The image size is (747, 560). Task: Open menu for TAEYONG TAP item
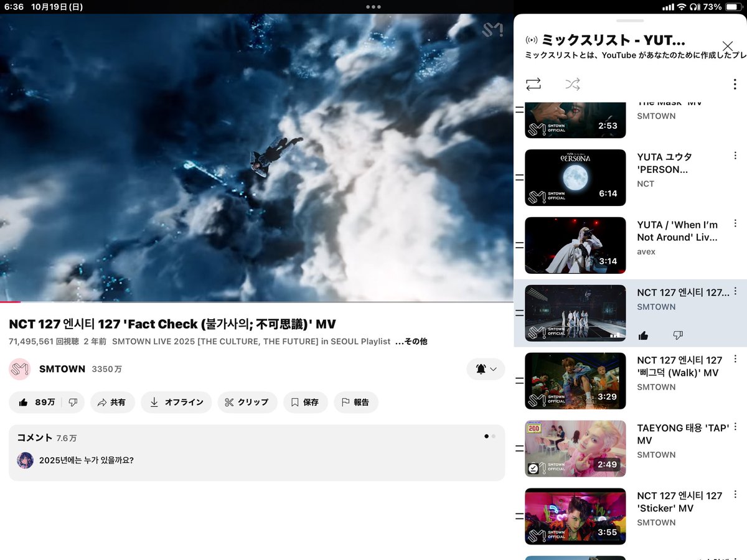(735, 427)
